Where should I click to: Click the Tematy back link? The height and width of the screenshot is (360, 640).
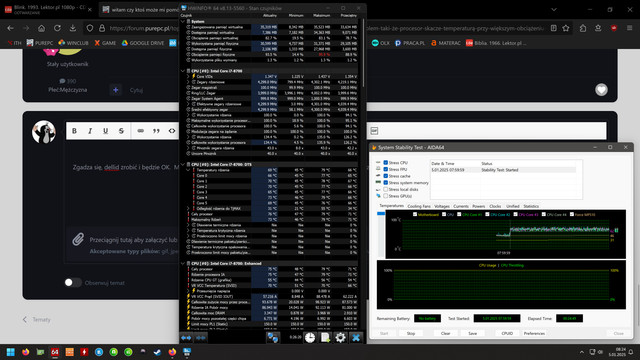37,320
